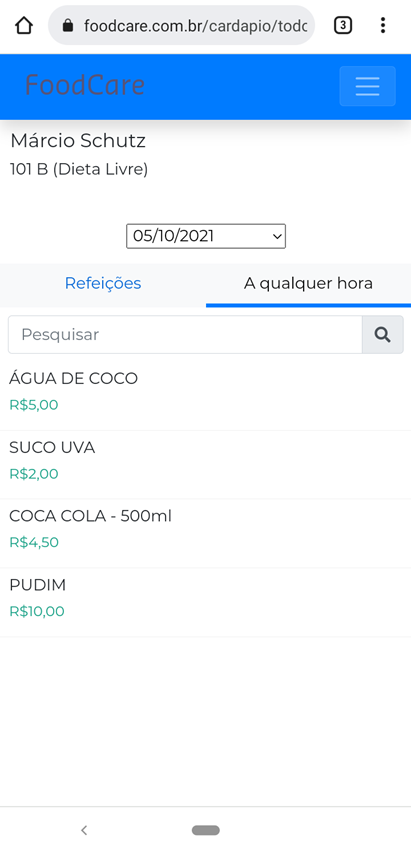411x854 pixels.
Task: Click the magnifying glass search button
Action: pyautogui.click(x=383, y=334)
